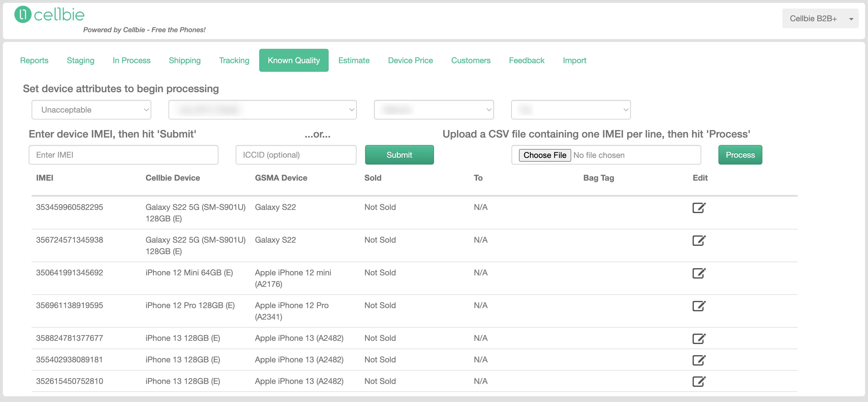Open the In Process tab
The height and width of the screenshot is (402, 868).
coord(131,60)
